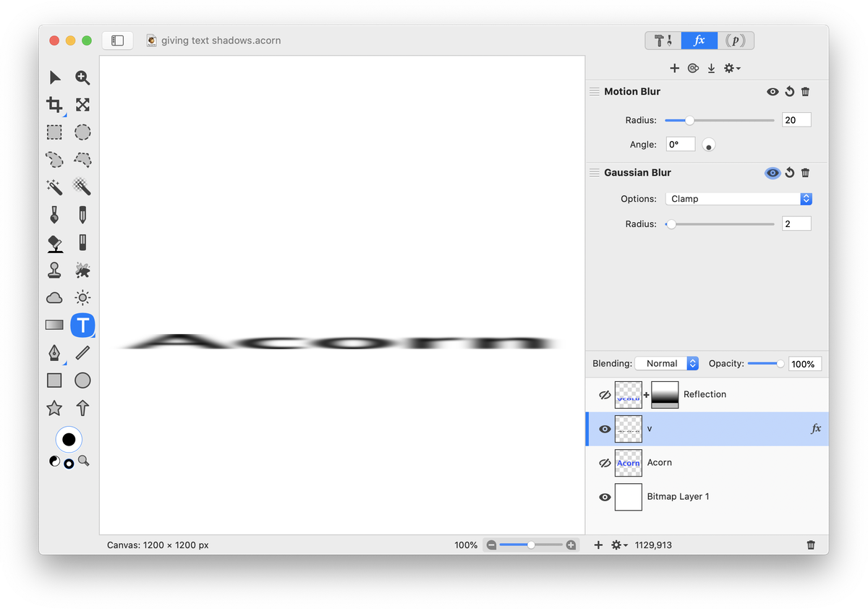Select the Smudge tool
The image size is (868, 609).
point(82,271)
